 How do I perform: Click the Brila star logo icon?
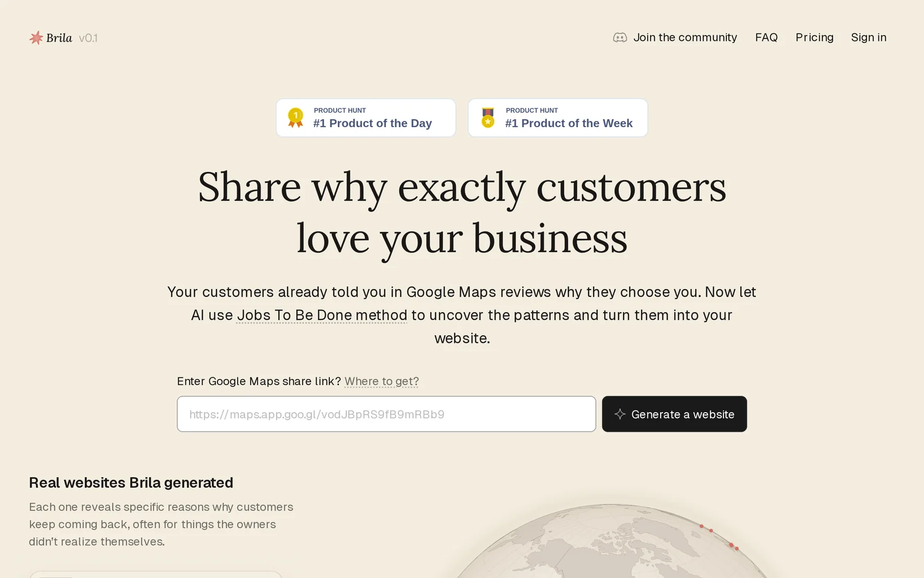click(x=36, y=38)
